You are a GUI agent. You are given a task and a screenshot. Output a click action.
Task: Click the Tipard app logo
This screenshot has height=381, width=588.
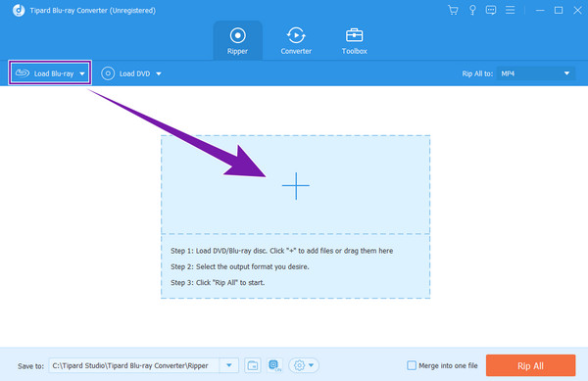pos(19,11)
